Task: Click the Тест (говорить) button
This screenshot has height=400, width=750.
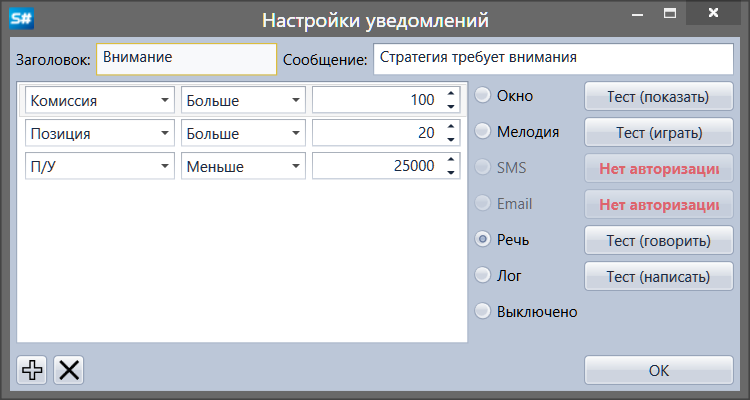Action: coord(659,240)
